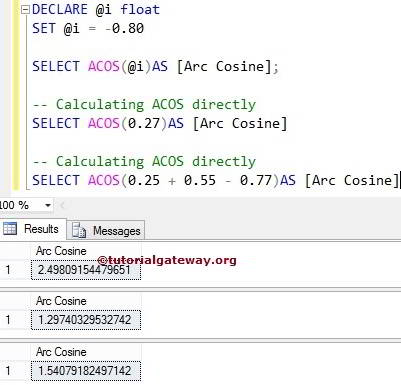
Task: Collapse the DECLARE code block outline
Action: pos(25,10)
